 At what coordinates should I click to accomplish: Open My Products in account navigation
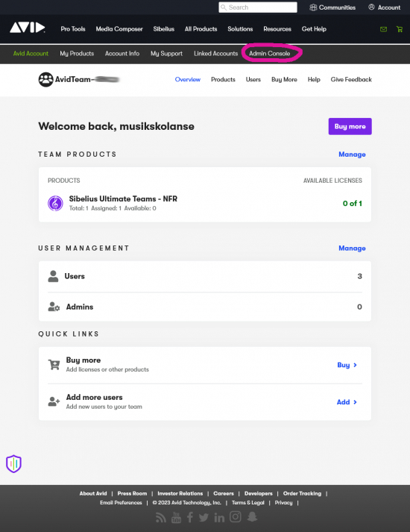77,53
